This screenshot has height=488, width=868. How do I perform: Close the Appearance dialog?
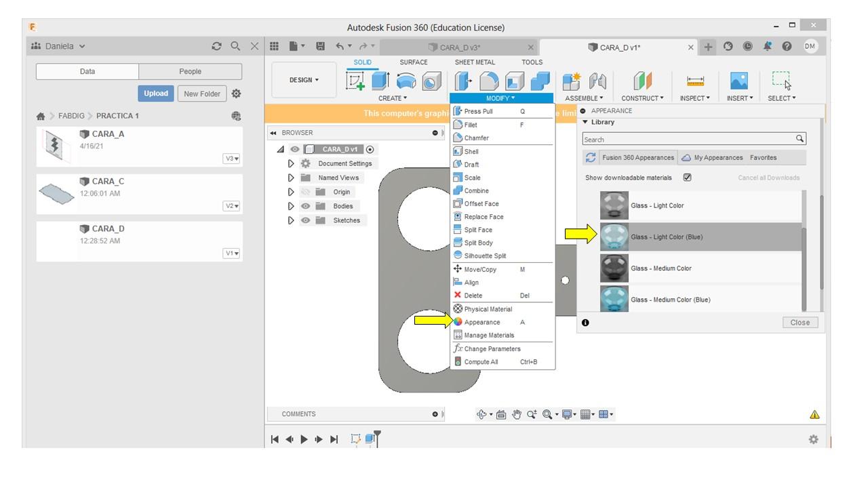800,323
